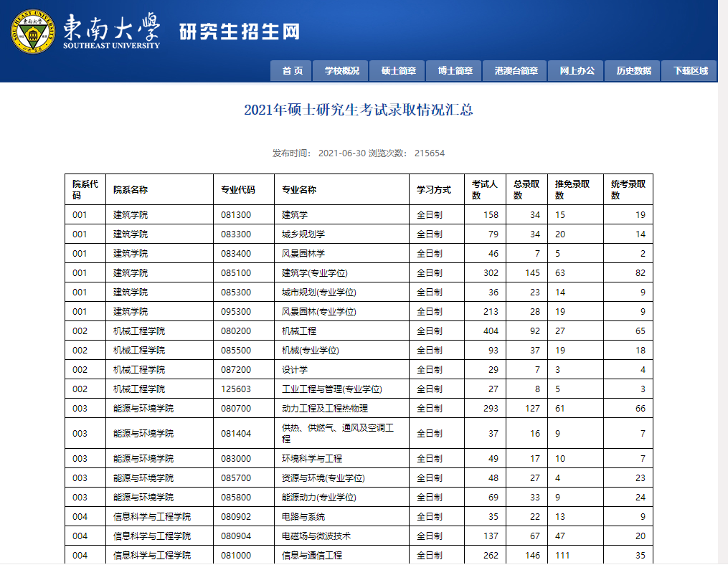The image size is (728, 575).
Task: Open the 学校概况 navigation tab
Action: pos(340,70)
